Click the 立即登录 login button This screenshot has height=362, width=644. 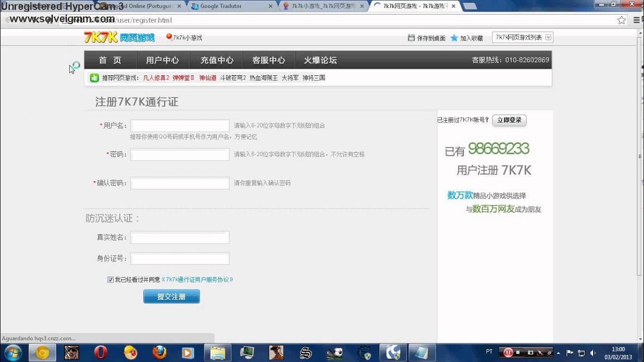(509, 120)
